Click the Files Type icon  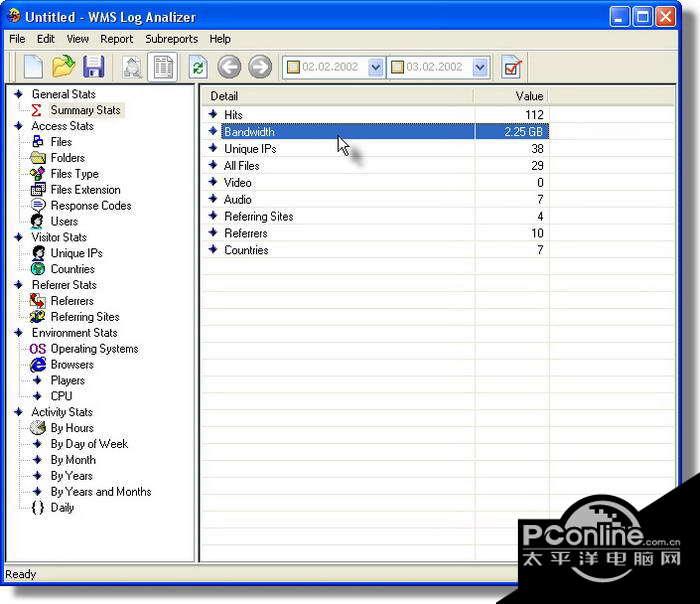(38, 173)
